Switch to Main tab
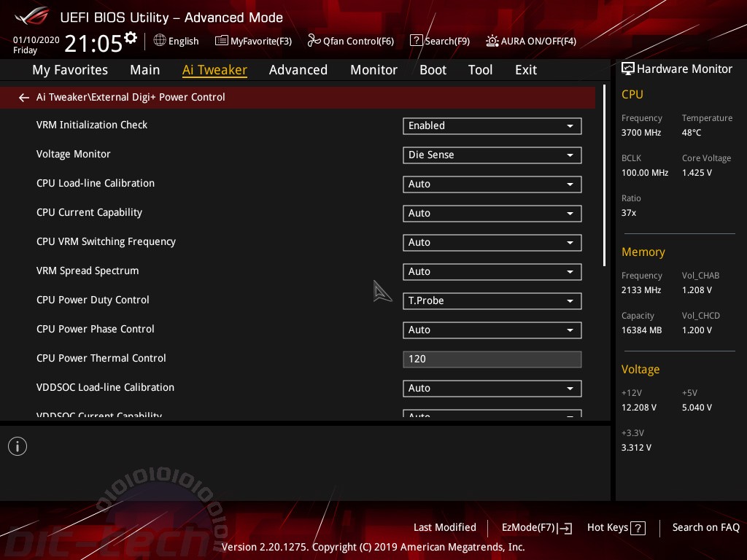This screenshot has width=747, height=560. 145,70
